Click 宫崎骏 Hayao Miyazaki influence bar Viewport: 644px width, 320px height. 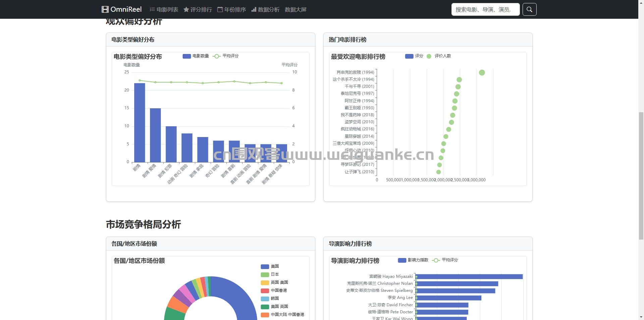coord(470,276)
